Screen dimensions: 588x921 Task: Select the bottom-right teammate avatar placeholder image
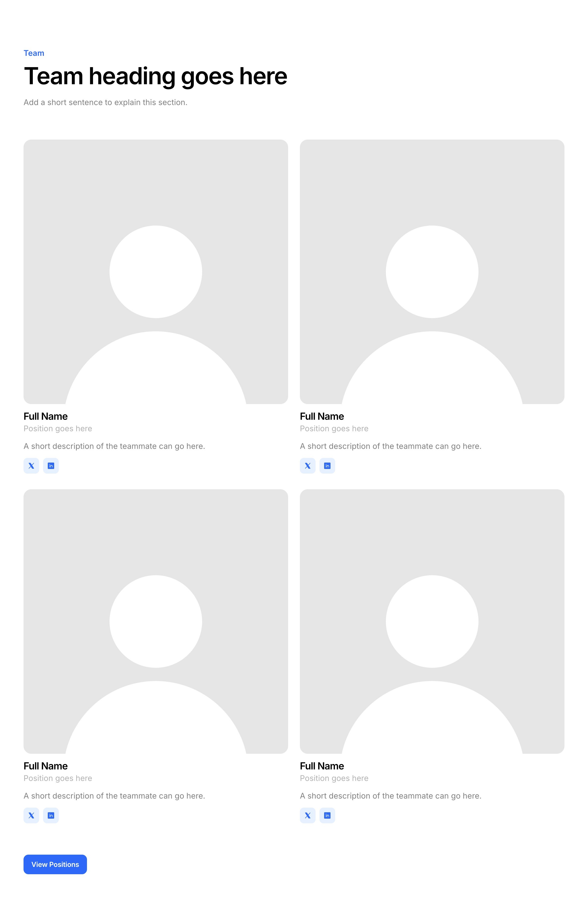tap(432, 621)
